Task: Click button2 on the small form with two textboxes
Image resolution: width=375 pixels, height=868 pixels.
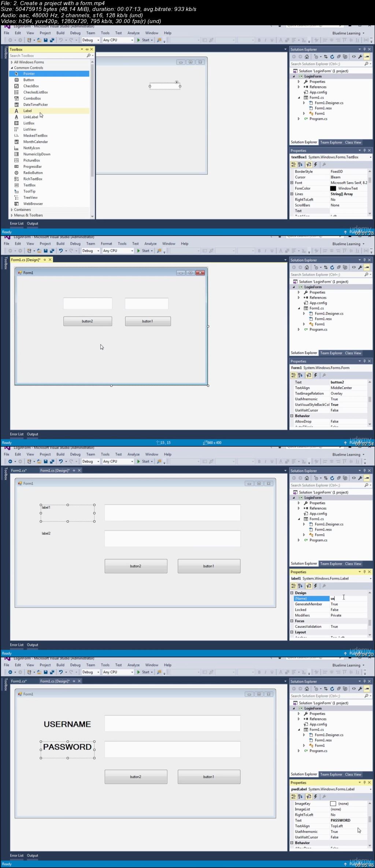Action: click(x=88, y=321)
